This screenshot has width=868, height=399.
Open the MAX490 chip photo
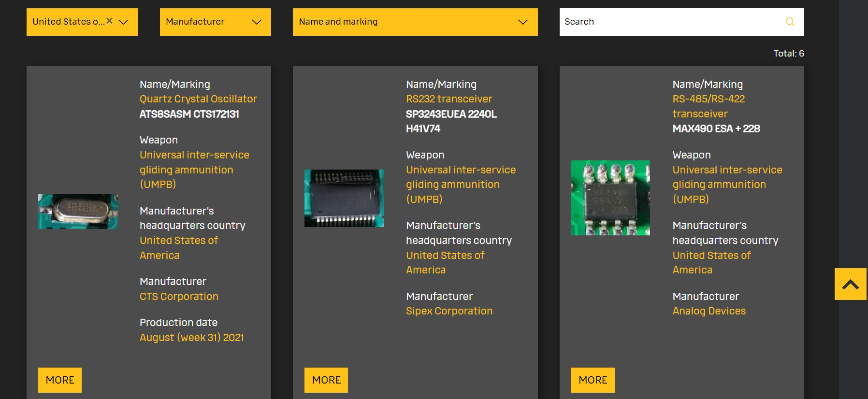(x=610, y=198)
